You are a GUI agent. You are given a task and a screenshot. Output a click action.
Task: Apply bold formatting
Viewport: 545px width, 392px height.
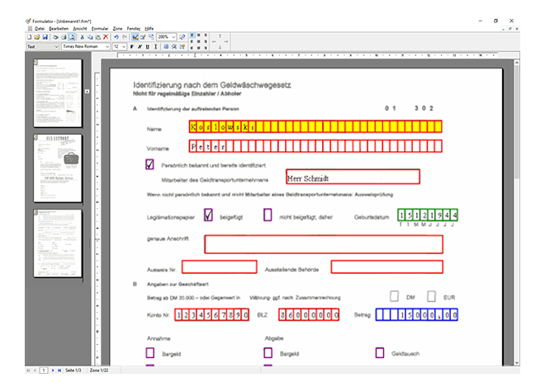coord(132,46)
